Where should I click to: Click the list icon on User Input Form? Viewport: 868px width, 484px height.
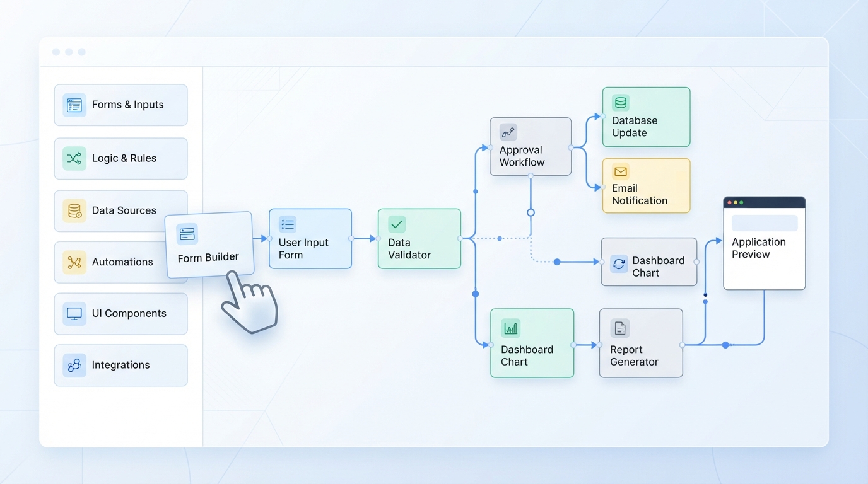tap(288, 224)
